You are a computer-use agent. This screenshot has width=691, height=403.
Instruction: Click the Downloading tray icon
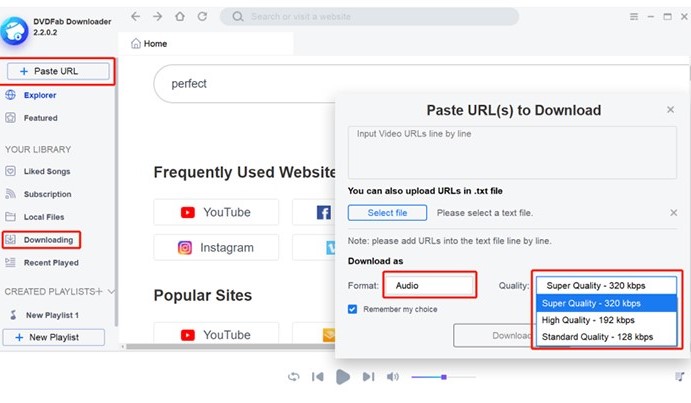[11, 239]
